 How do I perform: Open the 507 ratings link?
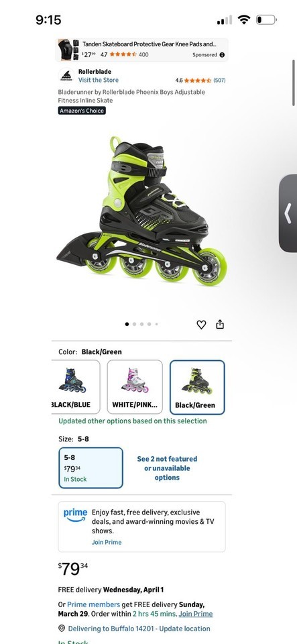pyautogui.click(x=219, y=80)
